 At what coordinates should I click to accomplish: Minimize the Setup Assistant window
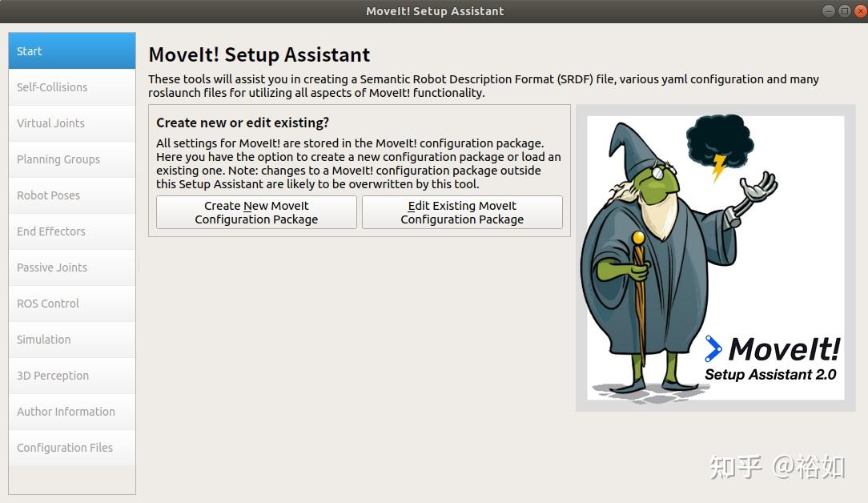click(x=829, y=11)
